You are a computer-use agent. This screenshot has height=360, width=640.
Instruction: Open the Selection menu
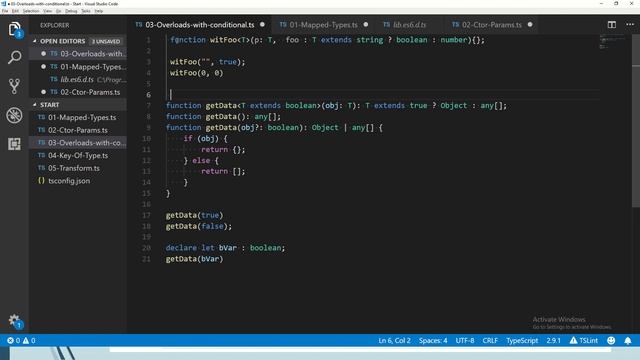point(31,11)
